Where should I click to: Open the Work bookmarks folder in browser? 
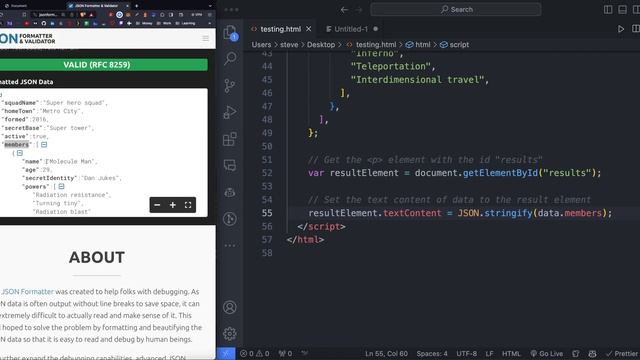165,23
